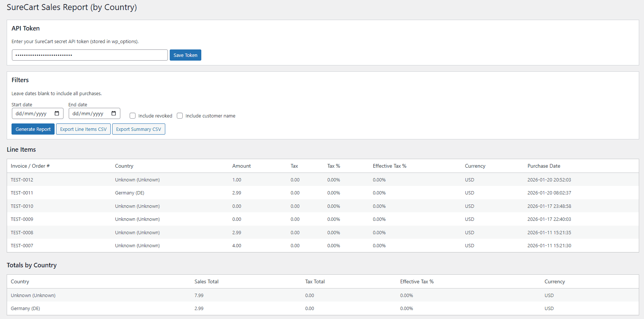Click the Save Token button
The image size is (644, 319).
point(185,55)
